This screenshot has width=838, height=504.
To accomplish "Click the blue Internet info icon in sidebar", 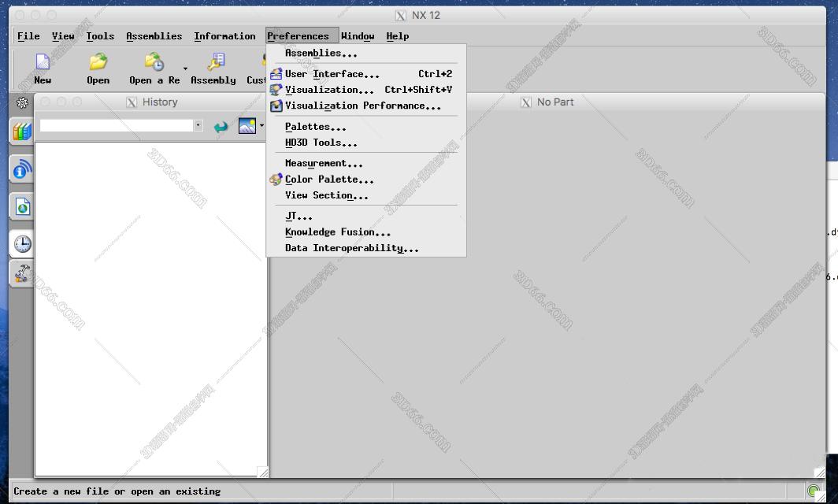I will (x=21, y=169).
